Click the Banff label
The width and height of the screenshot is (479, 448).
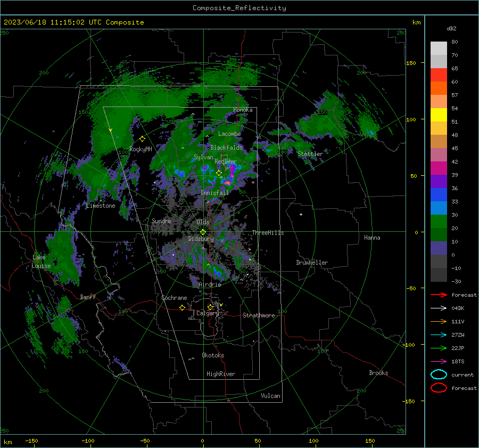[x=88, y=297]
